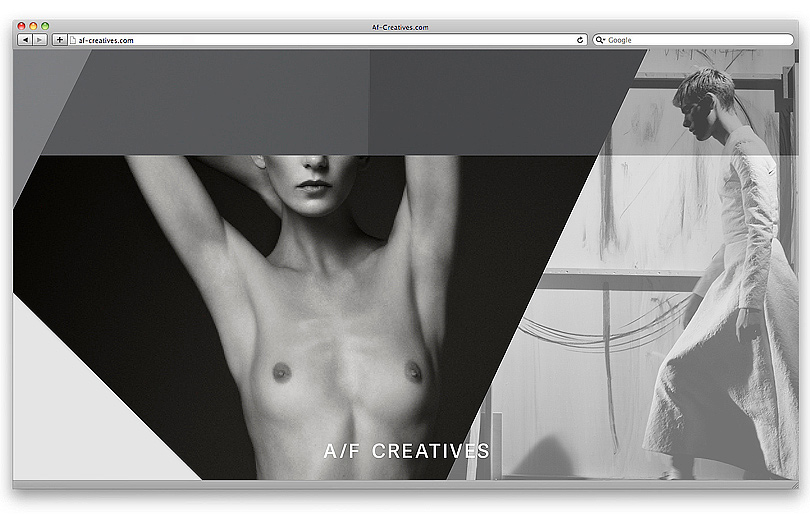Close the browser window with red button
This screenshot has height=514, width=810.
point(21,26)
